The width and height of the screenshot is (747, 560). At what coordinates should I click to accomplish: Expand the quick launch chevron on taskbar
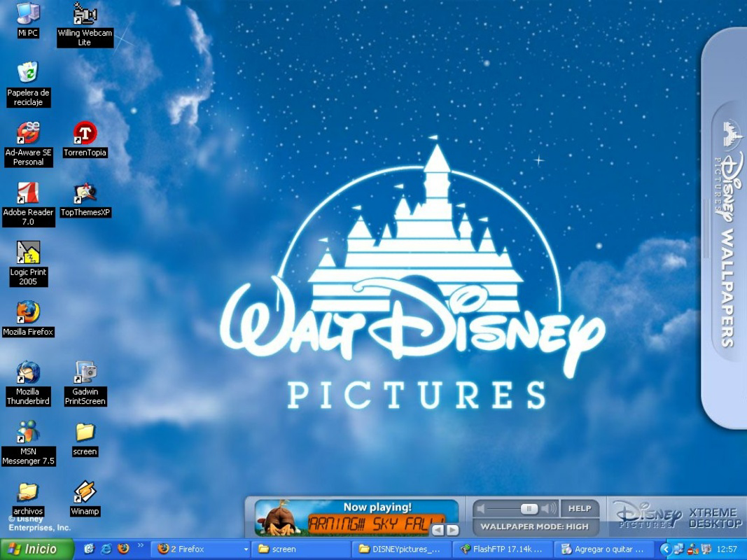[142, 546]
